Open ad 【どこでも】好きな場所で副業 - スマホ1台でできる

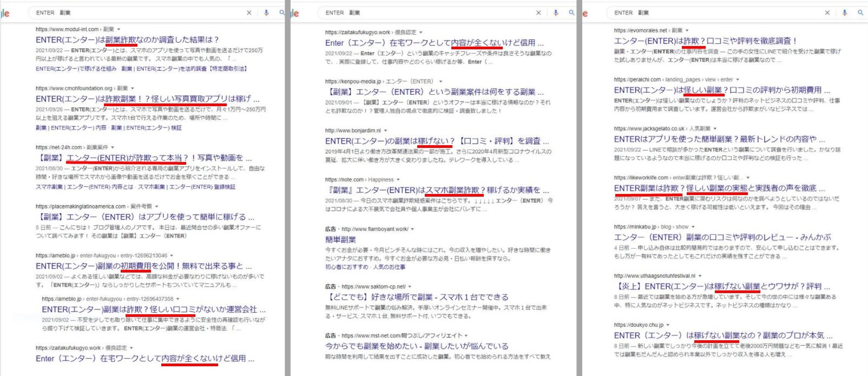[417, 297]
